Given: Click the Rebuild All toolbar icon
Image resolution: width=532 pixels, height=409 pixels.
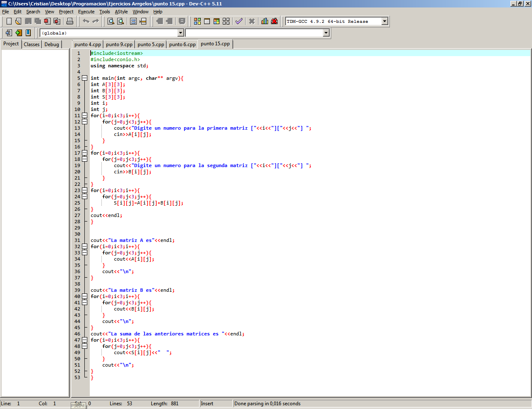Looking at the screenshot, I should click(226, 21).
